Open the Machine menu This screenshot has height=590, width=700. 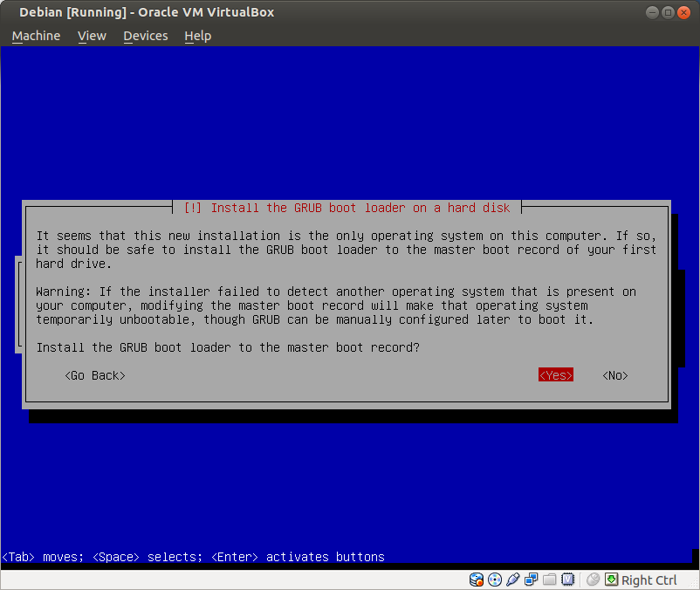tap(36, 36)
